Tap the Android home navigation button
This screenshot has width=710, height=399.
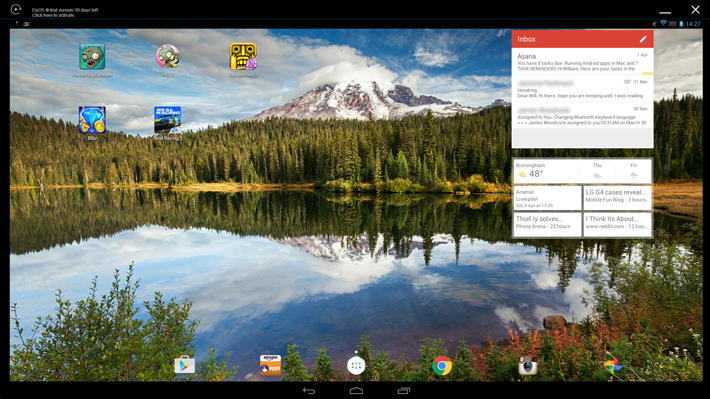[x=356, y=391]
